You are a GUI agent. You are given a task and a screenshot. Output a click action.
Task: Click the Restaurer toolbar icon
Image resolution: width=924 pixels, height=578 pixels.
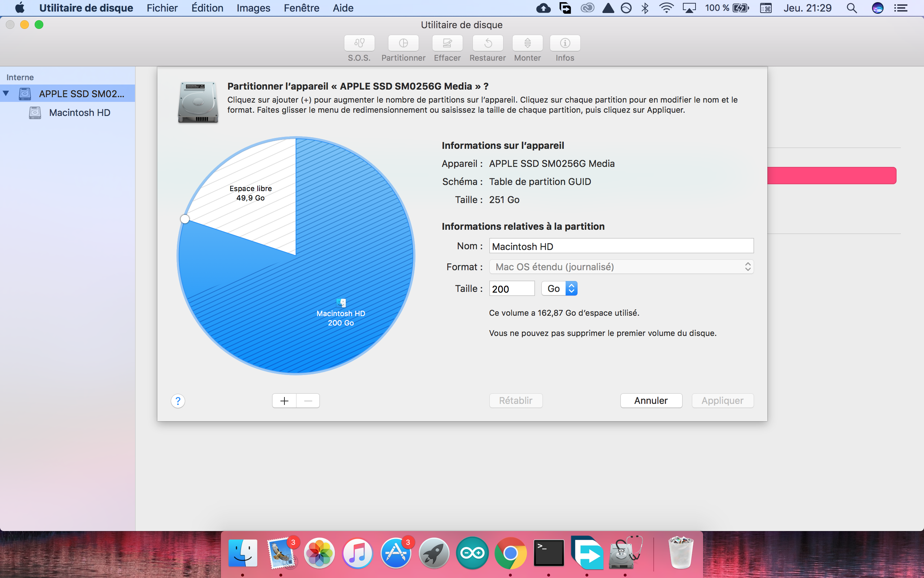488,43
